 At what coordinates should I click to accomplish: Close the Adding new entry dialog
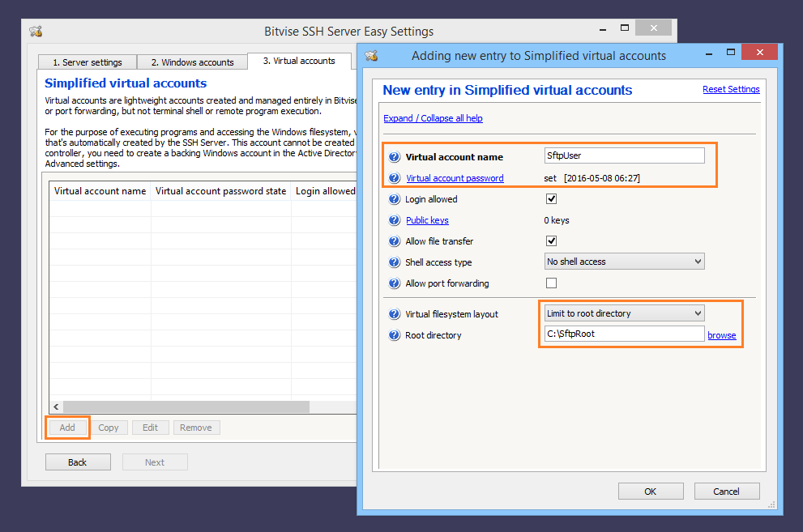pyautogui.click(x=759, y=52)
